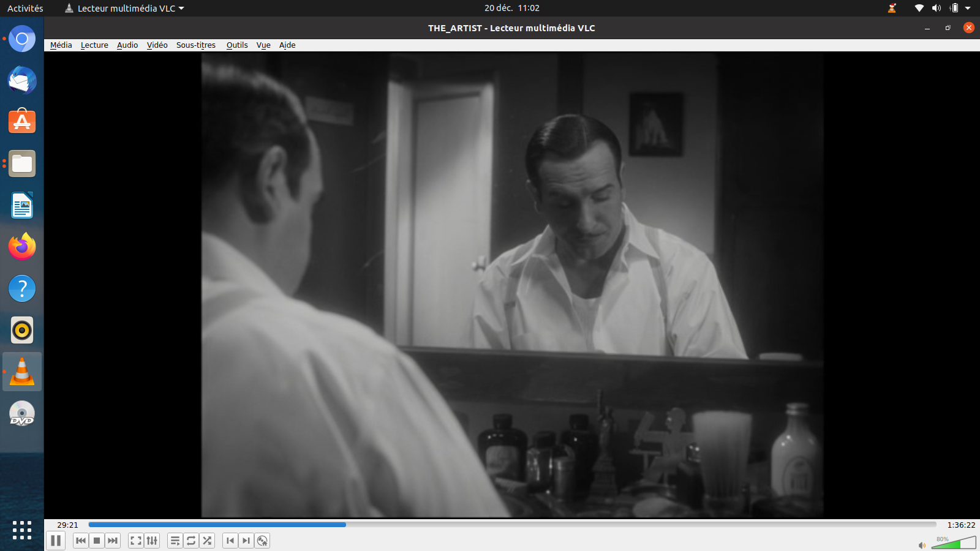
Task: Toggle fullscreen video mode
Action: coord(136,541)
